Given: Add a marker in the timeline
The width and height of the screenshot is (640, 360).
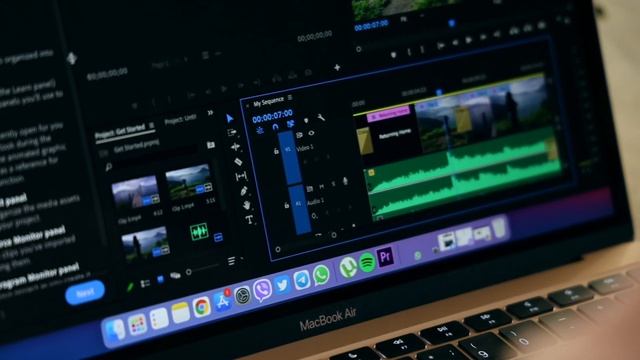Looking at the screenshot, I should click(306, 121).
